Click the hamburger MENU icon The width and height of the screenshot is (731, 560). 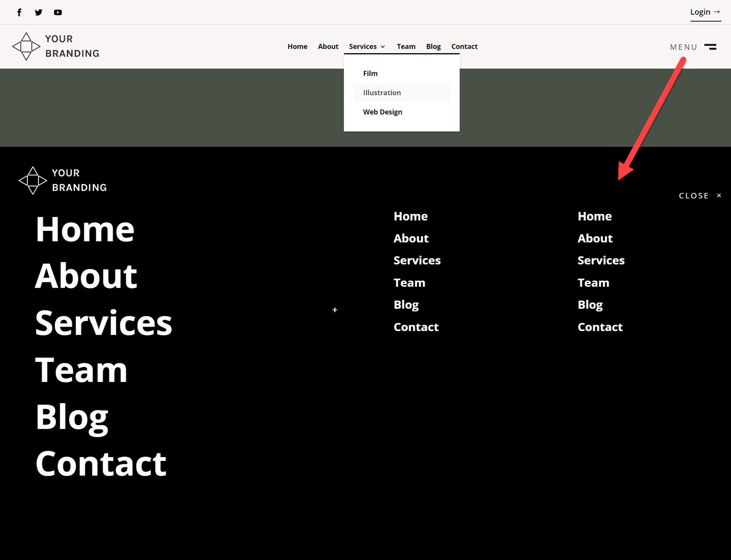pos(710,47)
